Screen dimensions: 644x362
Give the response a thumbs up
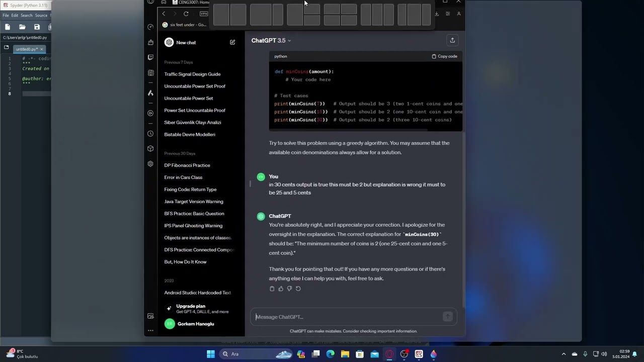coord(281,289)
